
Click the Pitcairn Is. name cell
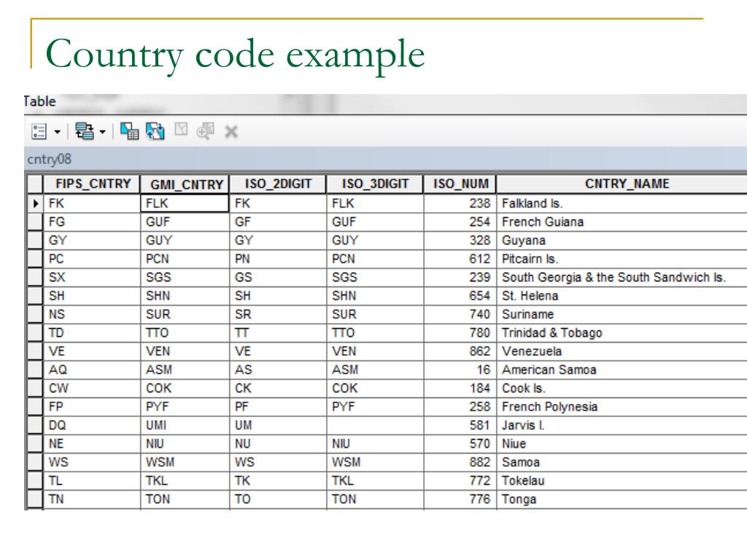(x=622, y=259)
